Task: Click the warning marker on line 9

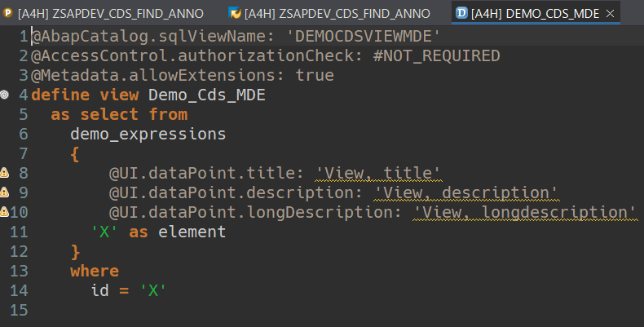Action: point(5,192)
